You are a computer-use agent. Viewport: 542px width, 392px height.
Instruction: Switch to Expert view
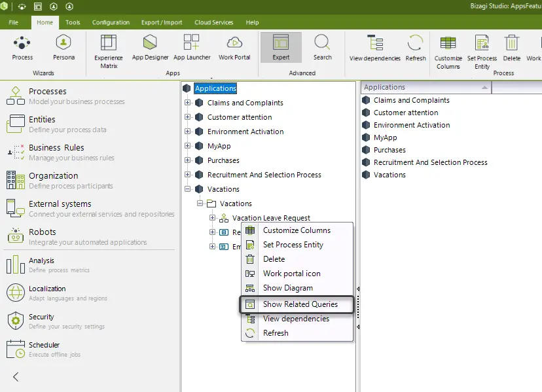click(281, 47)
